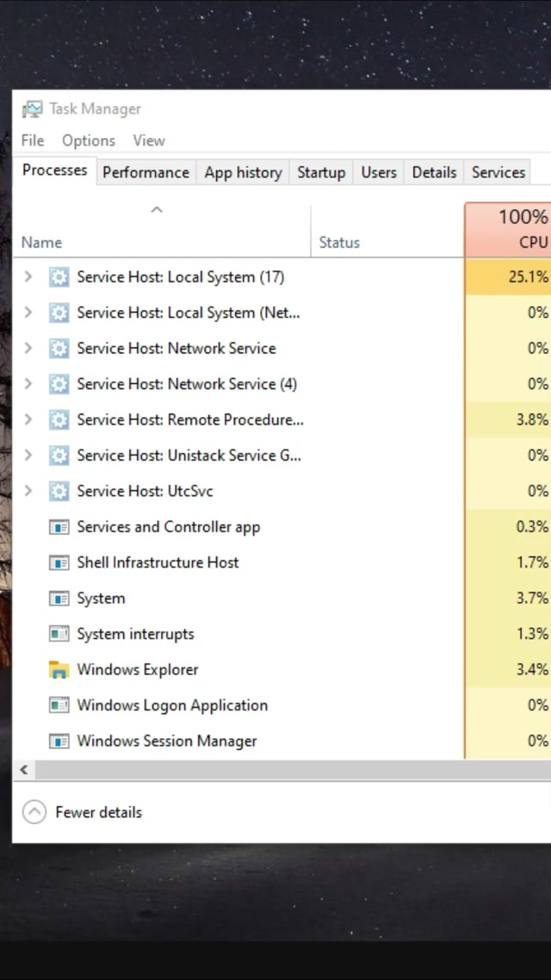
Task: Click the Windows Explorer folder icon
Action: pos(59,670)
